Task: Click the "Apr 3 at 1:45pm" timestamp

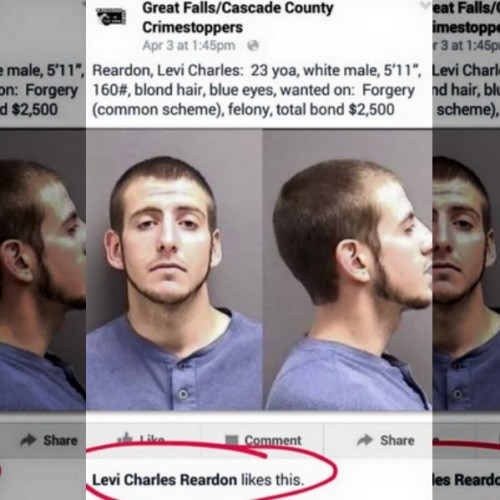Action: tap(189, 46)
